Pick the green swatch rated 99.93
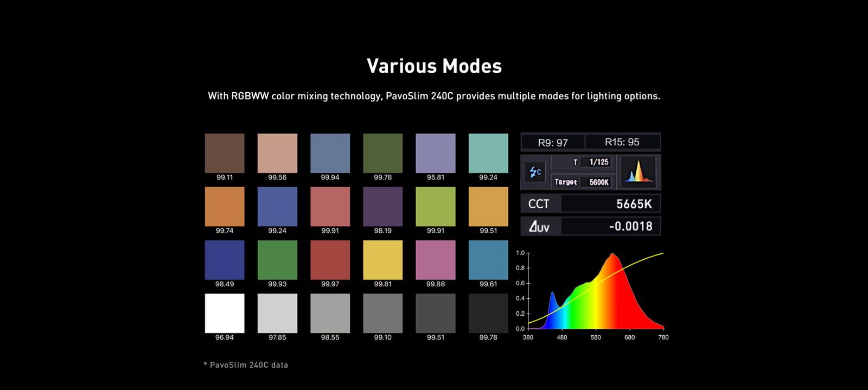The height and width of the screenshot is (390, 868). click(x=277, y=260)
